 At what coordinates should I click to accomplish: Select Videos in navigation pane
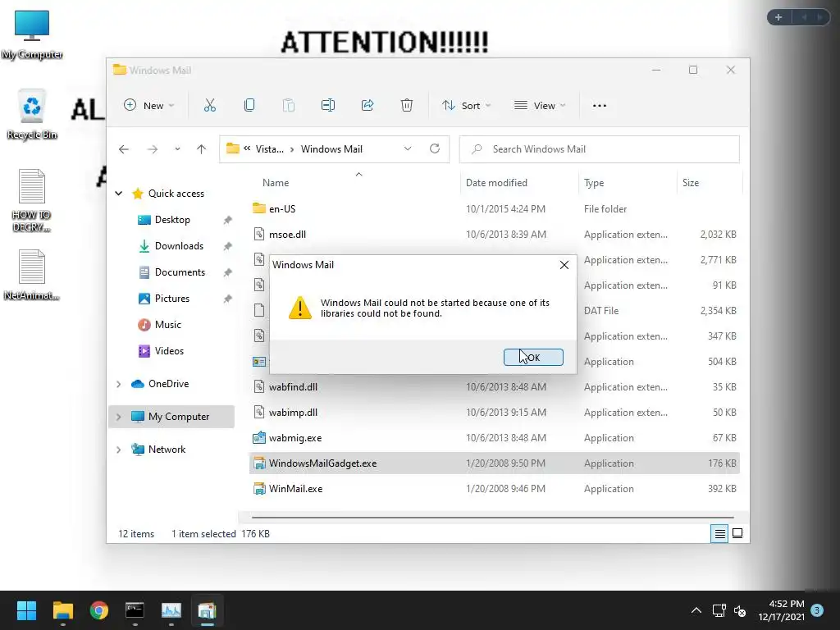click(169, 351)
